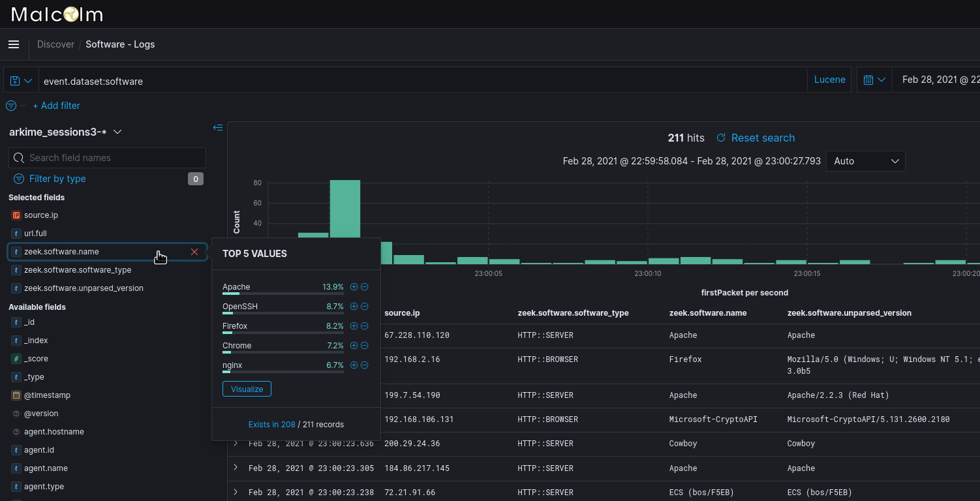Click the Discover breadcrumb
The width and height of the screenshot is (980, 501).
(55, 44)
